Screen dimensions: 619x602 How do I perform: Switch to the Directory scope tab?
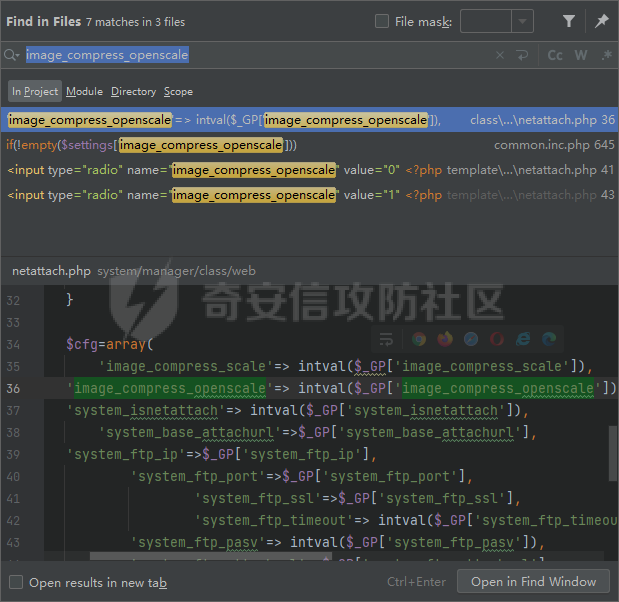click(x=133, y=92)
